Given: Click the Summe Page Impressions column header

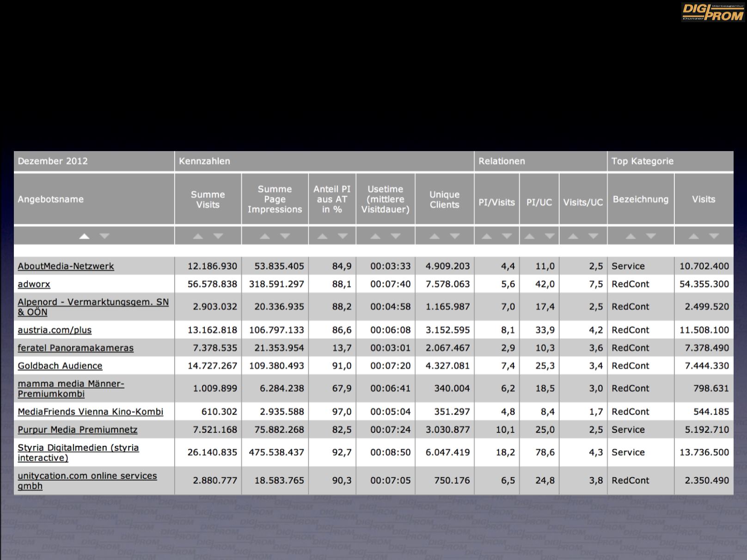Looking at the screenshot, I should pyautogui.click(x=275, y=199).
